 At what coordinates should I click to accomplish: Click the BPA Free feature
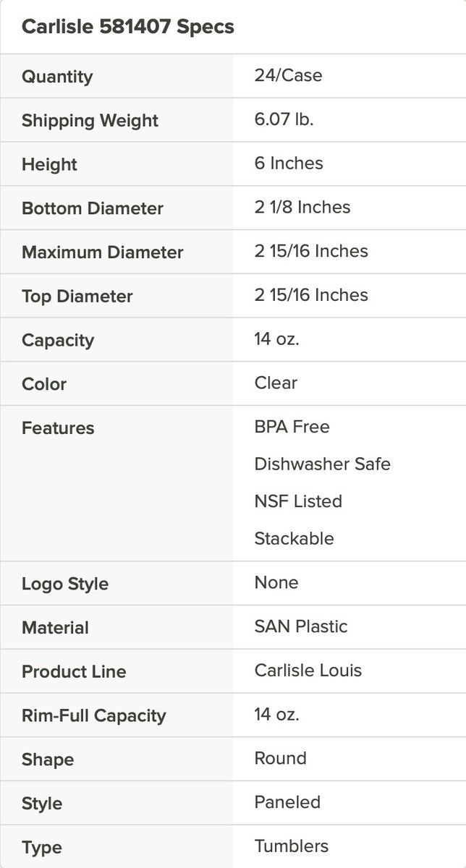[x=292, y=427]
